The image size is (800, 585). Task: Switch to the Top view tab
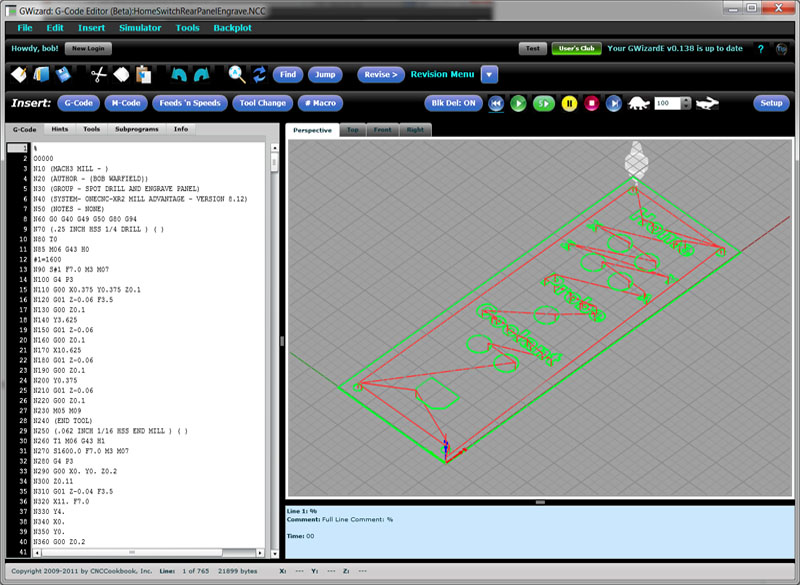pos(350,129)
